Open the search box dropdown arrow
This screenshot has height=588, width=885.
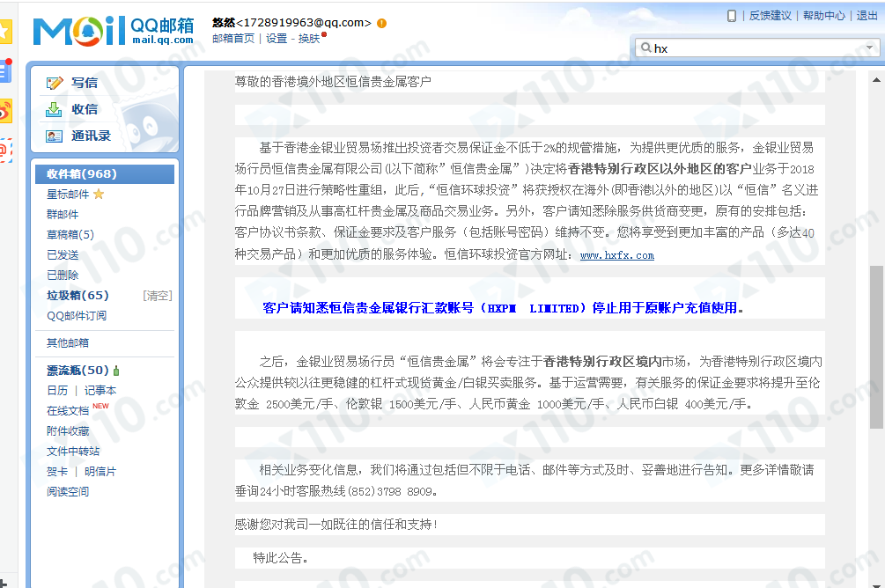[x=869, y=48]
